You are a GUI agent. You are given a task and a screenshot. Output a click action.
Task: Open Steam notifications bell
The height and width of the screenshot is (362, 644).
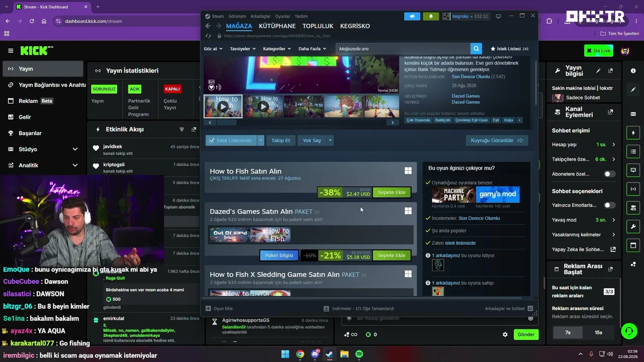click(x=431, y=16)
